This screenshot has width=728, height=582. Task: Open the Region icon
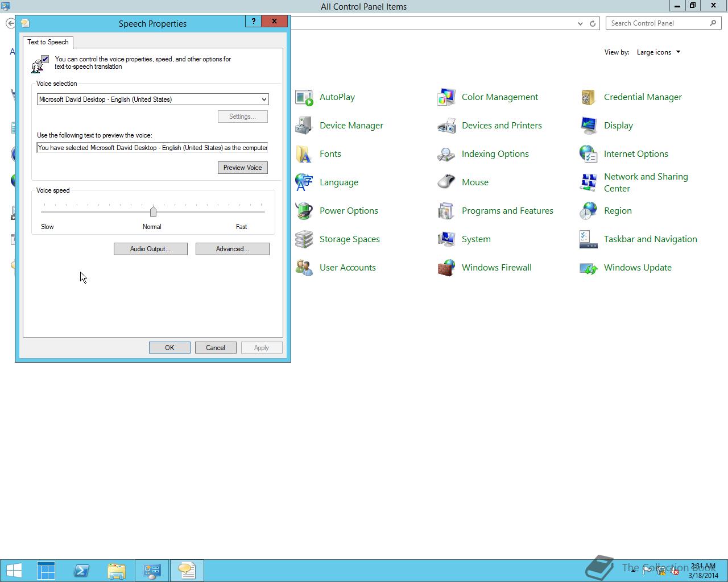589,211
